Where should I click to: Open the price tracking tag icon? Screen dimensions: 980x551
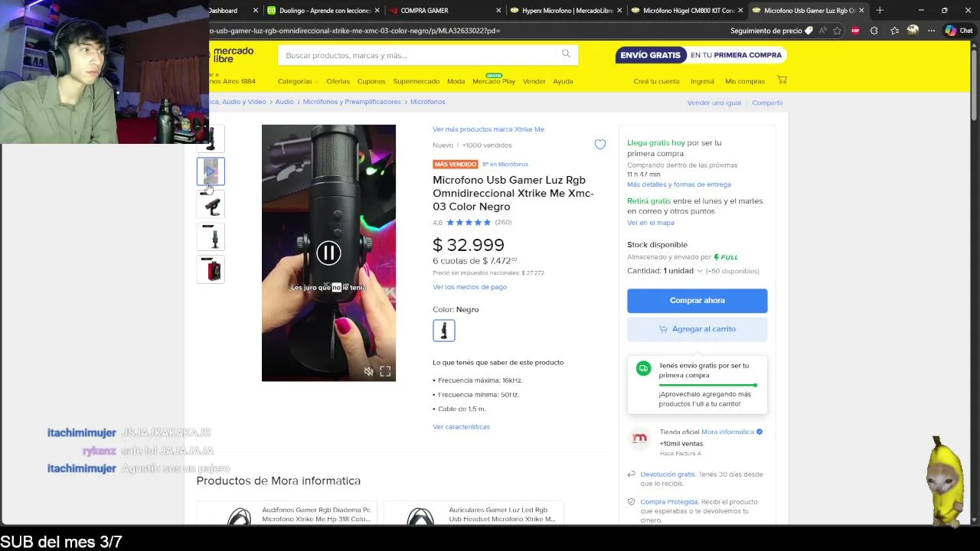pos(808,31)
